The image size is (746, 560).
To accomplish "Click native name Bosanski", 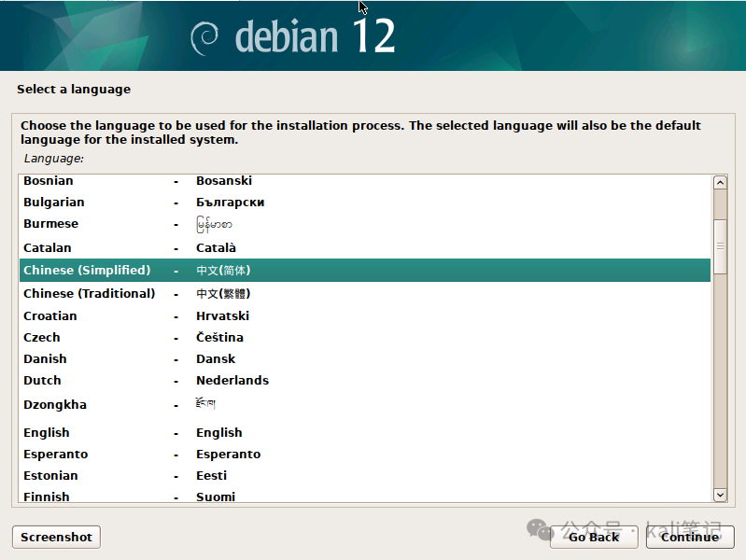I will [x=224, y=181].
